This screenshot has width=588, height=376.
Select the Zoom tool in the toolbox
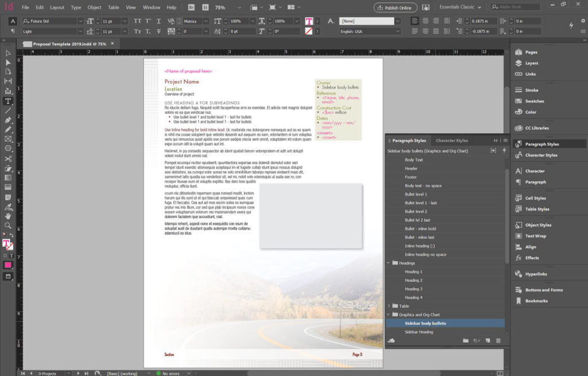tap(8, 226)
